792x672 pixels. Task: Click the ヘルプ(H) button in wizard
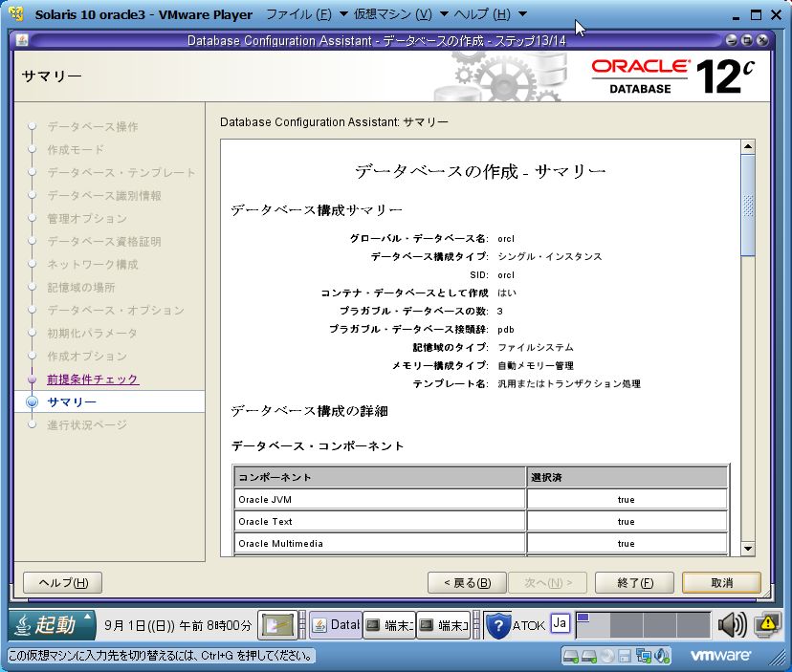click(x=62, y=583)
